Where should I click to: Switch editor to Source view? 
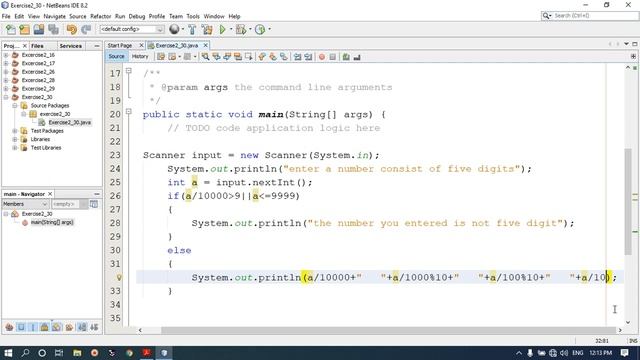tap(116, 56)
